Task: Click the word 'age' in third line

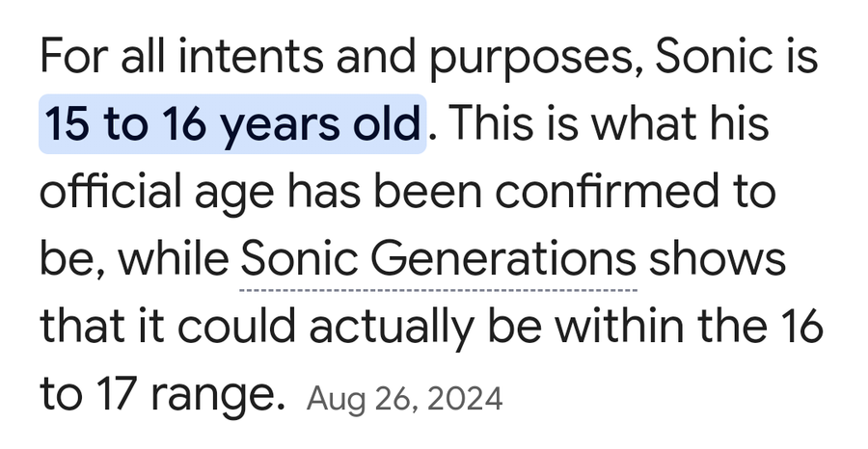Action: (234, 195)
